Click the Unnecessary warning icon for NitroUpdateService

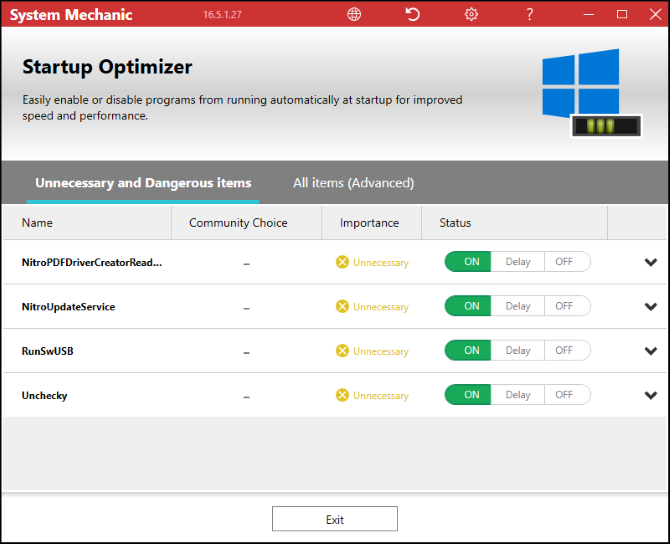tap(342, 306)
